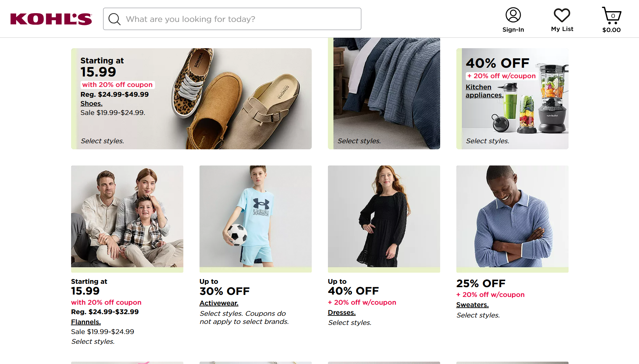The image size is (639, 364).
Task: Click the Kohl's logo
Action: pyautogui.click(x=51, y=19)
